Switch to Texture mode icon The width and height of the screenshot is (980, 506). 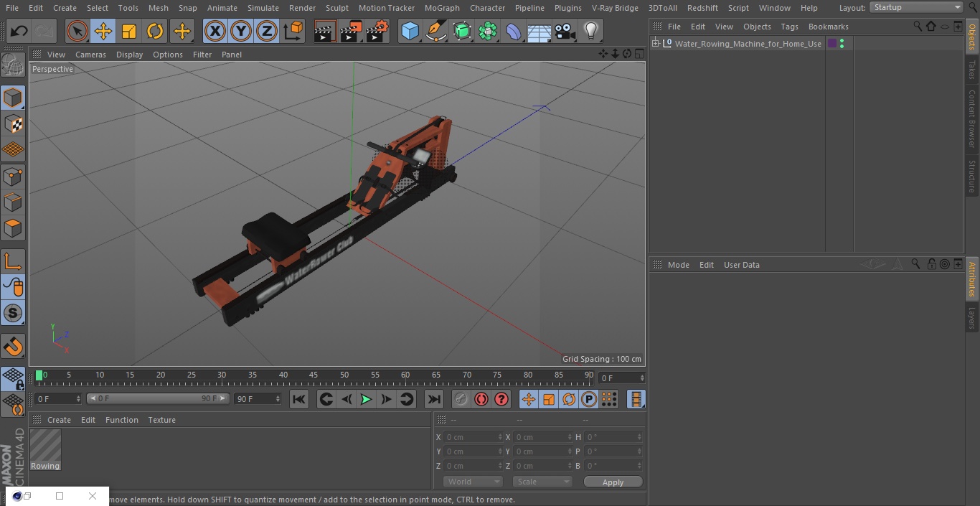click(13, 123)
